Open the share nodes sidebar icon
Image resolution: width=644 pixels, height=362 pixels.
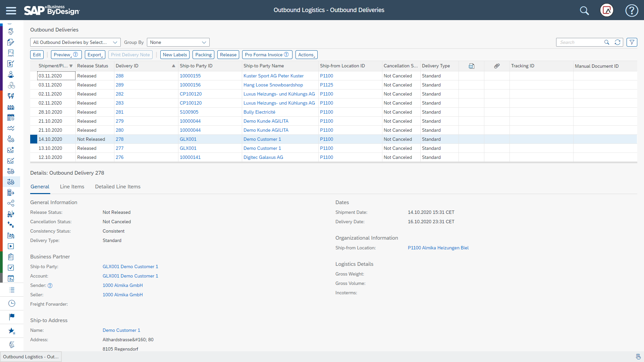(11, 203)
